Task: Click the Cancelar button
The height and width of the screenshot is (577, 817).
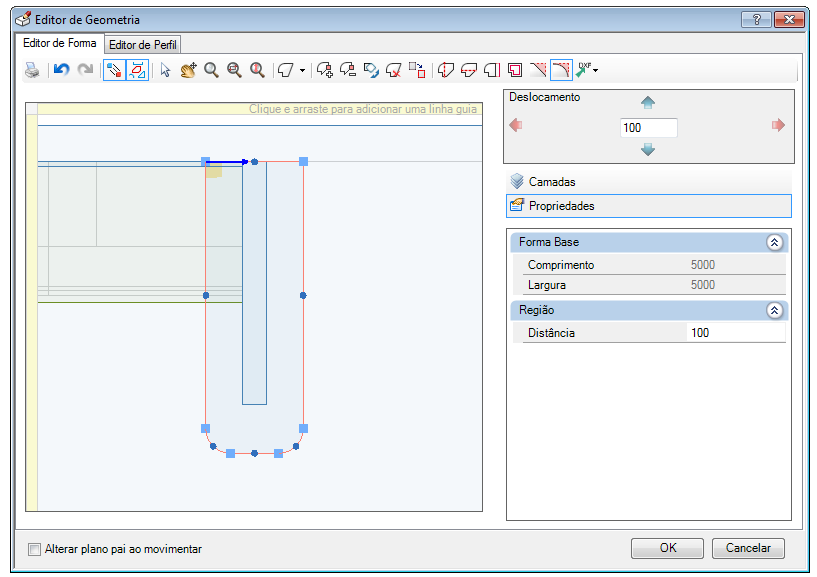Action: pyautogui.click(x=748, y=548)
